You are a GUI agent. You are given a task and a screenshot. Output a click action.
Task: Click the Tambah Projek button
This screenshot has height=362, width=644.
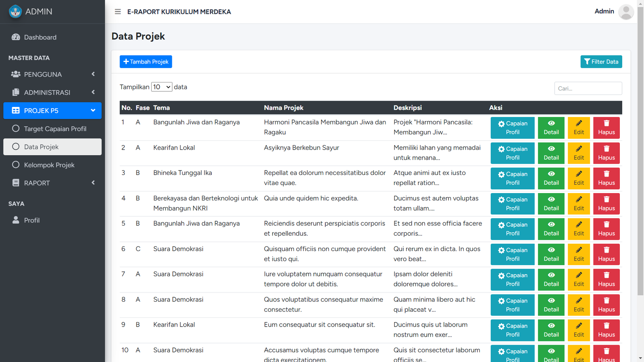pos(146,62)
